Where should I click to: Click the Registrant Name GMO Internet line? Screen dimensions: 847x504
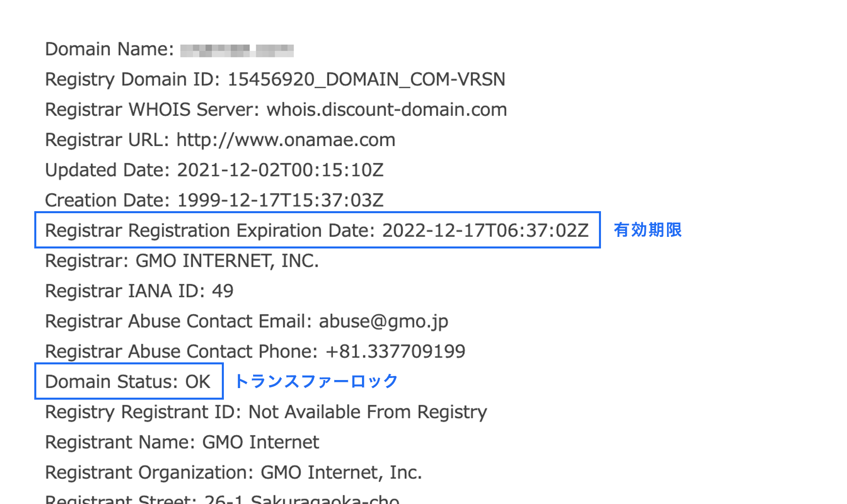(x=182, y=442)
